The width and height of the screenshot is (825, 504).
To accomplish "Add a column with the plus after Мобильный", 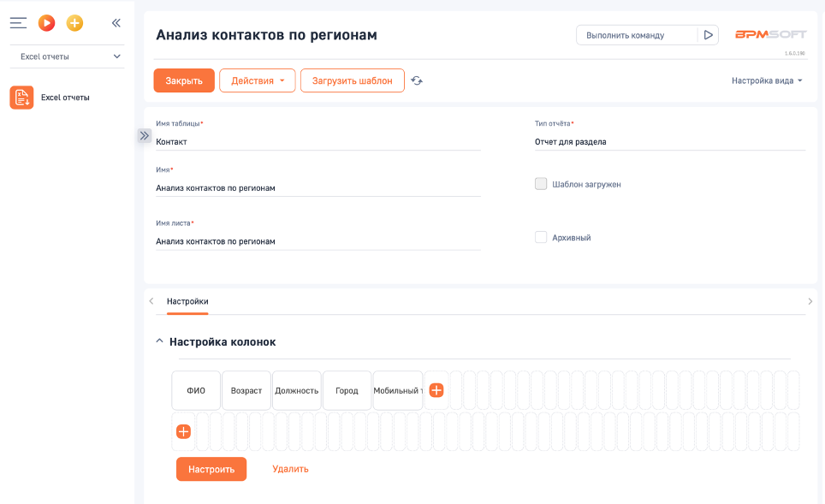I will [x=436, y=390].
